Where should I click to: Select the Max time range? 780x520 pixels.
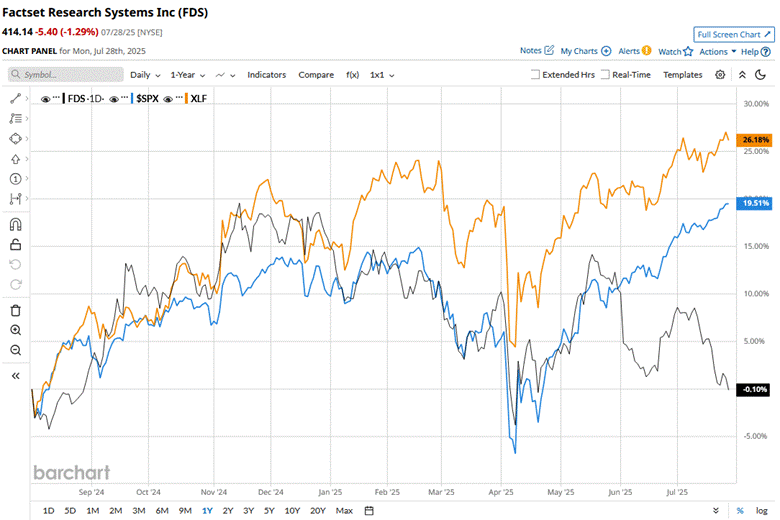coord(344,511)
